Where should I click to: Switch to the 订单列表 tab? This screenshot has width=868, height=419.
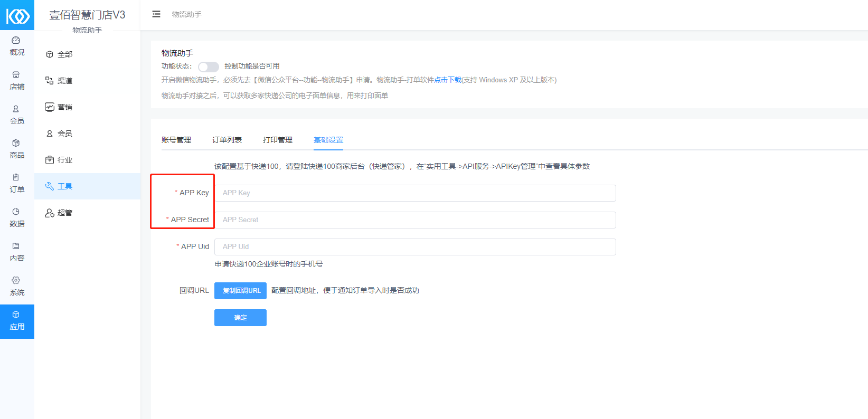click(x=227, y=140)
